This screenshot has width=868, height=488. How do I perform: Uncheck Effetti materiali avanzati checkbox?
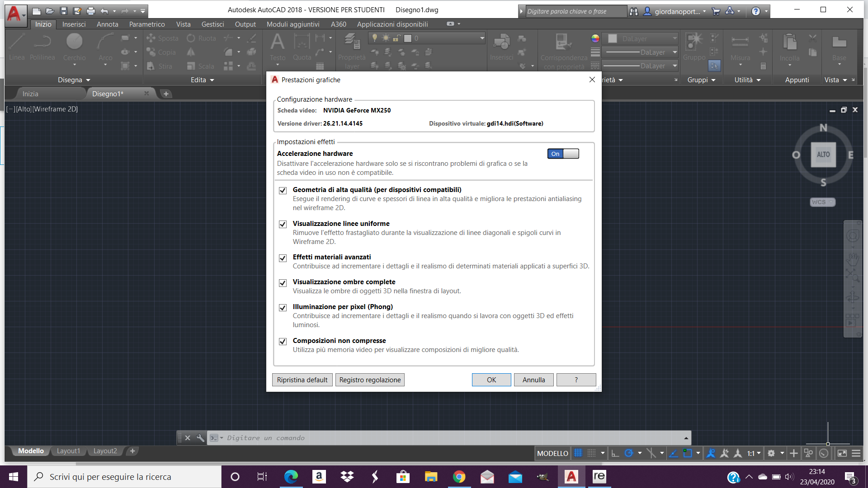(283, 258)
